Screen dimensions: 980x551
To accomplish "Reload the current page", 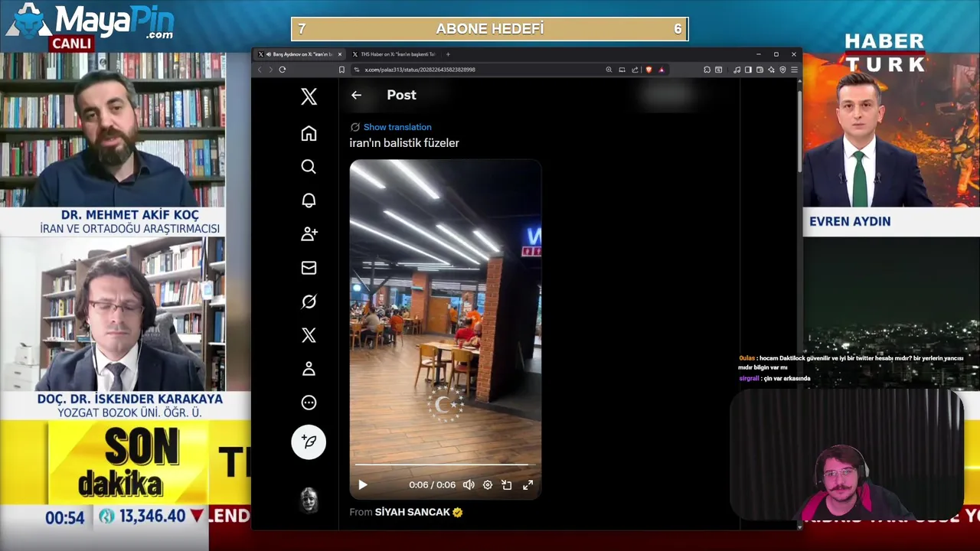I will (x=283, y=70).
